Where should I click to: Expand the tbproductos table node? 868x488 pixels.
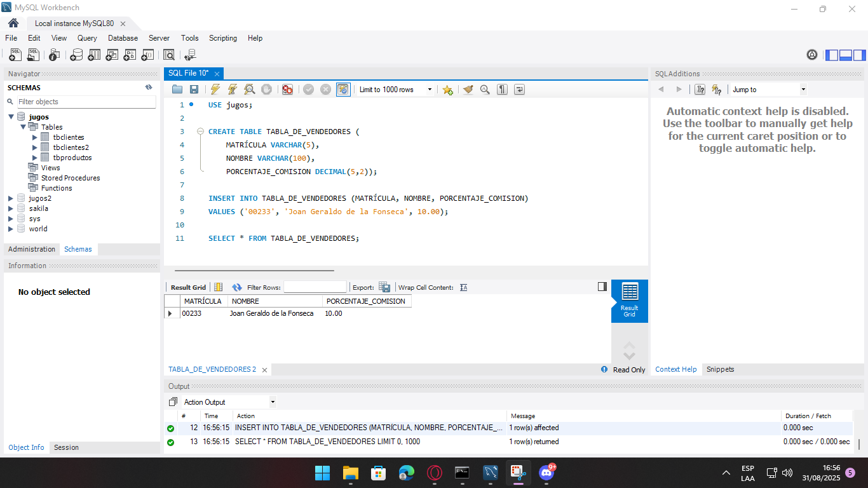click(35, 158)
